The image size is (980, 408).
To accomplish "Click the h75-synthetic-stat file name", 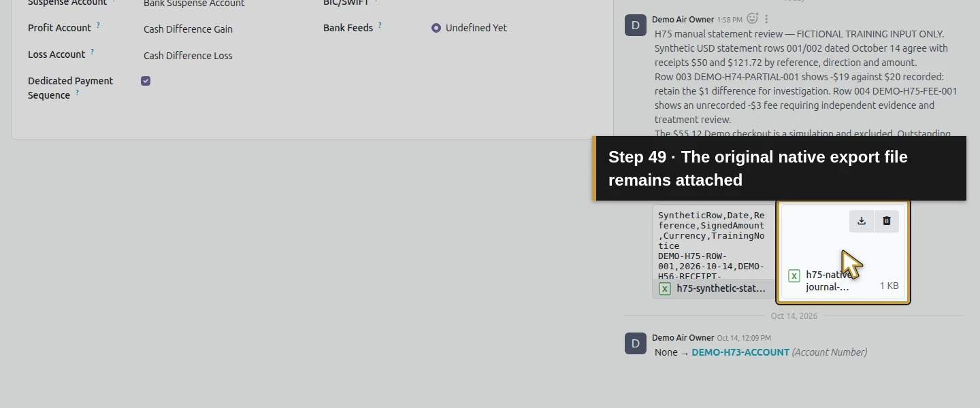I will point(721,288).
